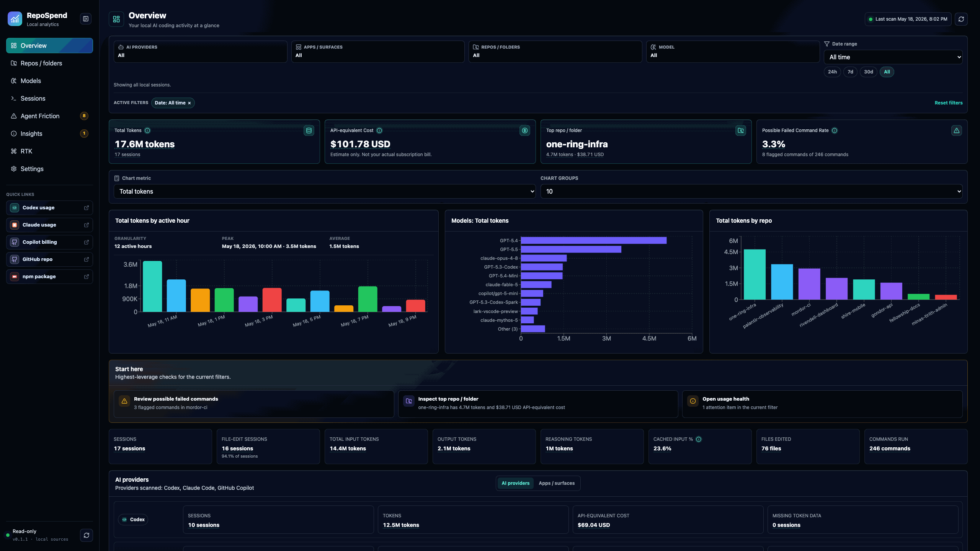Screen dimensions: 980x551
Task: Collapse the sidebar with the panel toggle icon
Action: pyautogui.click(x=86, y=19)
